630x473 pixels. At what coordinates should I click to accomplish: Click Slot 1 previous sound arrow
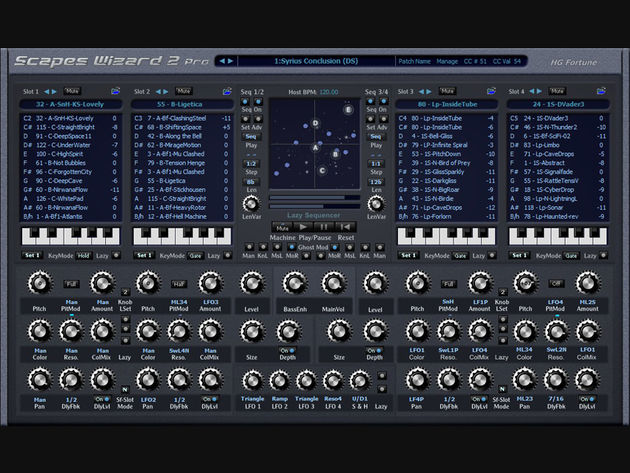(47, 92)
